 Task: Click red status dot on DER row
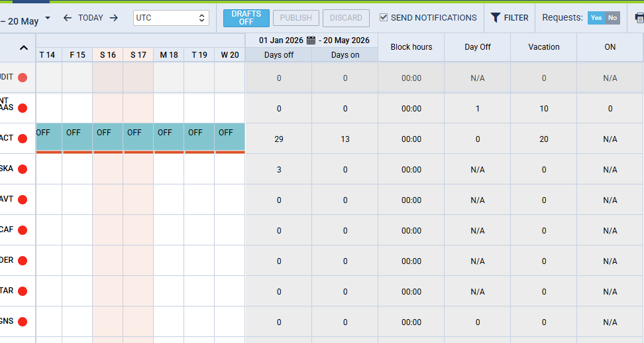pos(23,261)
